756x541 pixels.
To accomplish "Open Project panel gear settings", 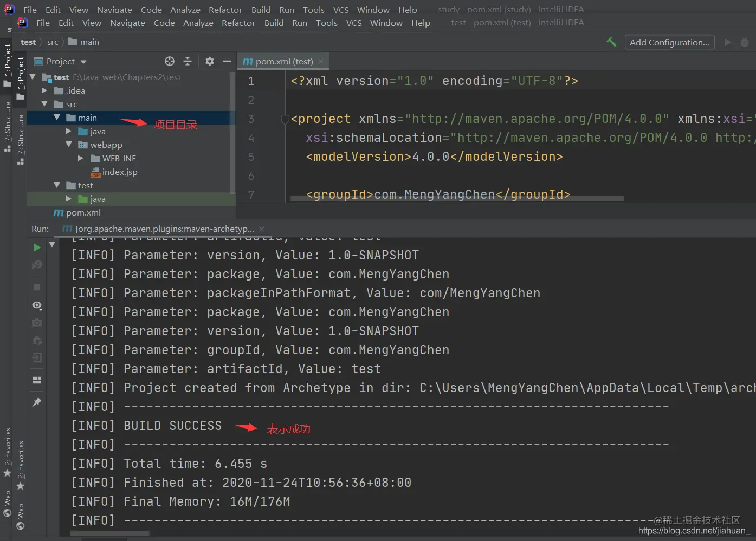I will click(x=210, y=61).
